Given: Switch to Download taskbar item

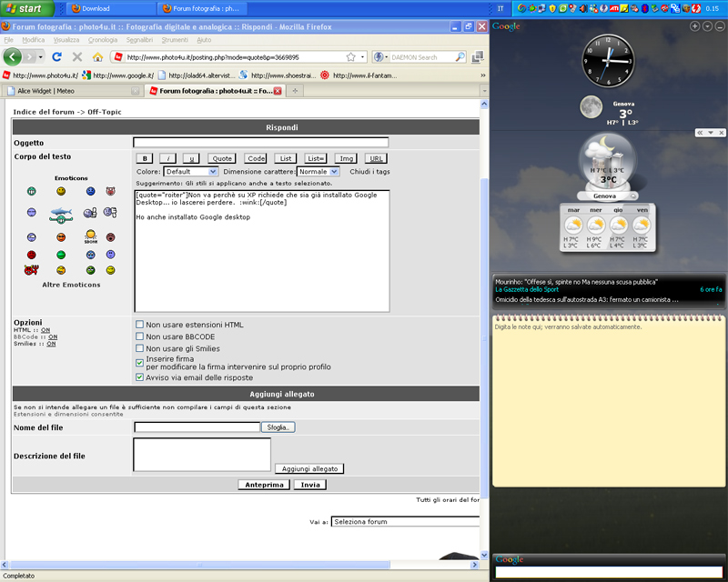Looking at the screenshot, I should click(110, 8).
